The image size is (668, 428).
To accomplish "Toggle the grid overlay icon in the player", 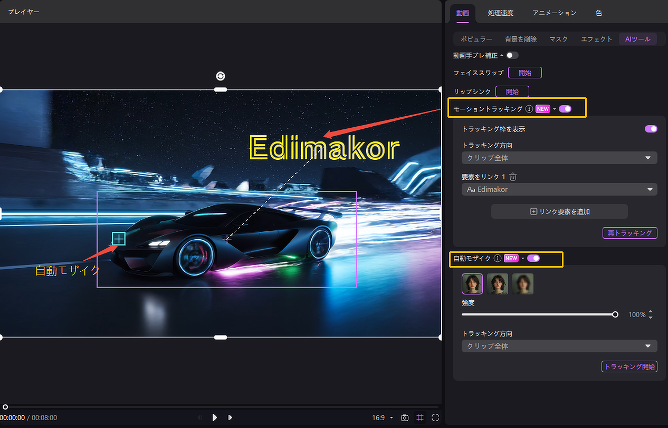I will pos(420,417).
